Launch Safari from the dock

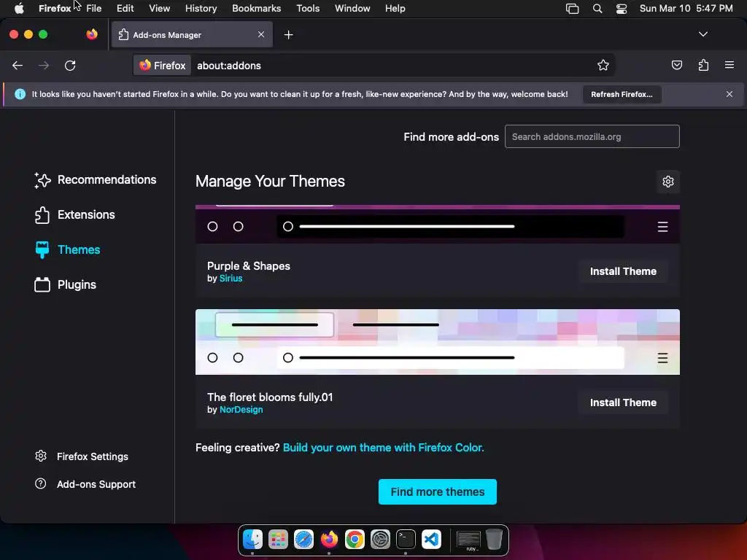pyautogui.click(x=303, y=540)
